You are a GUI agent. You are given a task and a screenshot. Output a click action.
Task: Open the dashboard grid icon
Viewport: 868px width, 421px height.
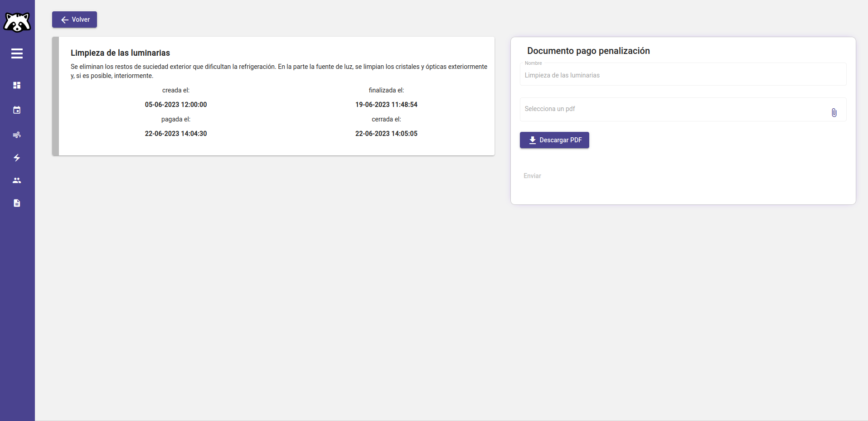click(17, 85)
